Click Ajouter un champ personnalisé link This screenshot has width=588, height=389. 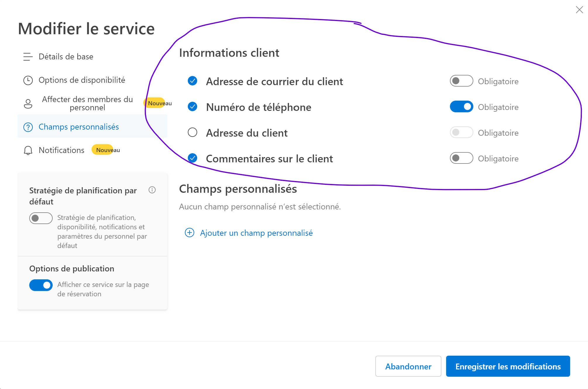pos(256,233)
